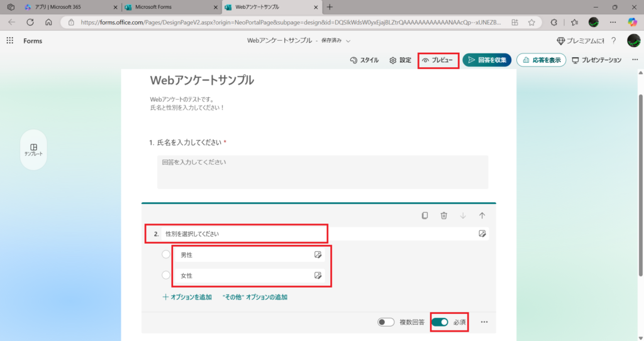Click the 氏名 answer text field
644x341 pixels.
[322, 171]
